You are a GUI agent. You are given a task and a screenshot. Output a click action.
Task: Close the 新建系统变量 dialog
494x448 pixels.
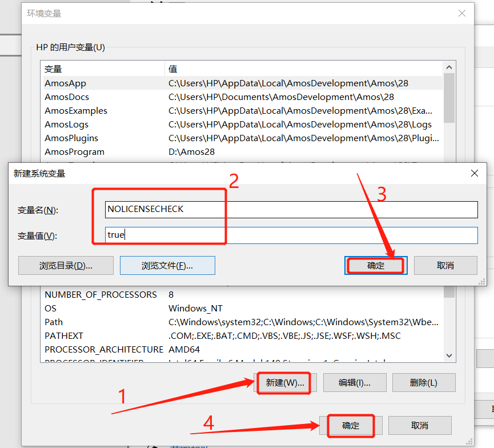point(475,173)
